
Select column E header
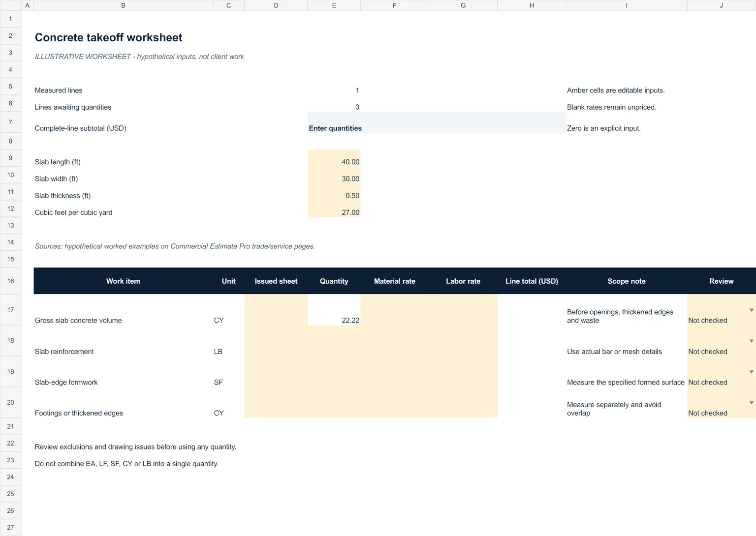(334, 5)
